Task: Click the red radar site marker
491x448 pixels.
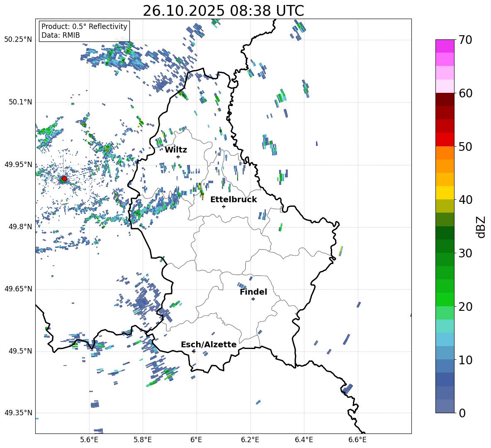Action: (64, 179)
